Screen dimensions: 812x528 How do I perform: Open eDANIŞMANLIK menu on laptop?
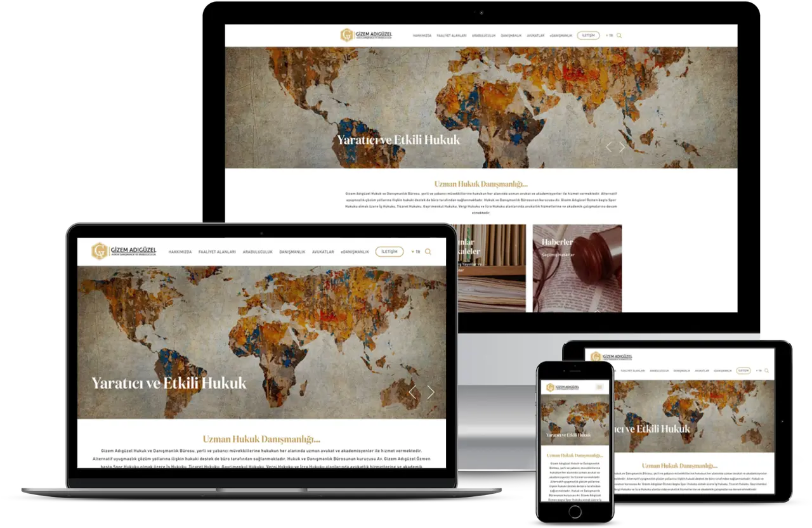355,252
